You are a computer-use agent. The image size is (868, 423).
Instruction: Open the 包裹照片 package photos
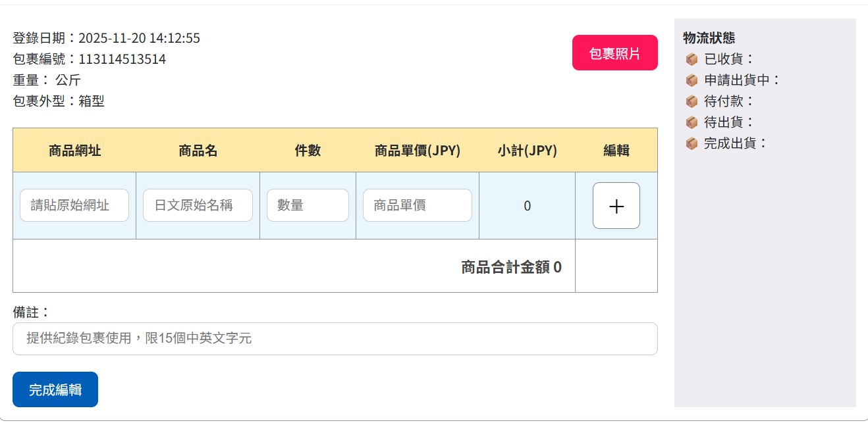point(614,53)
